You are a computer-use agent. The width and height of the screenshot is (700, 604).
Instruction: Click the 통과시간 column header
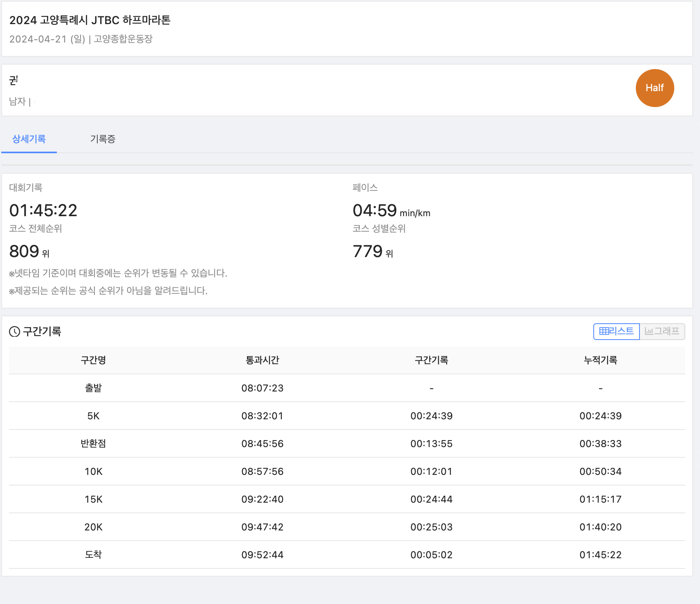(262, 360)
